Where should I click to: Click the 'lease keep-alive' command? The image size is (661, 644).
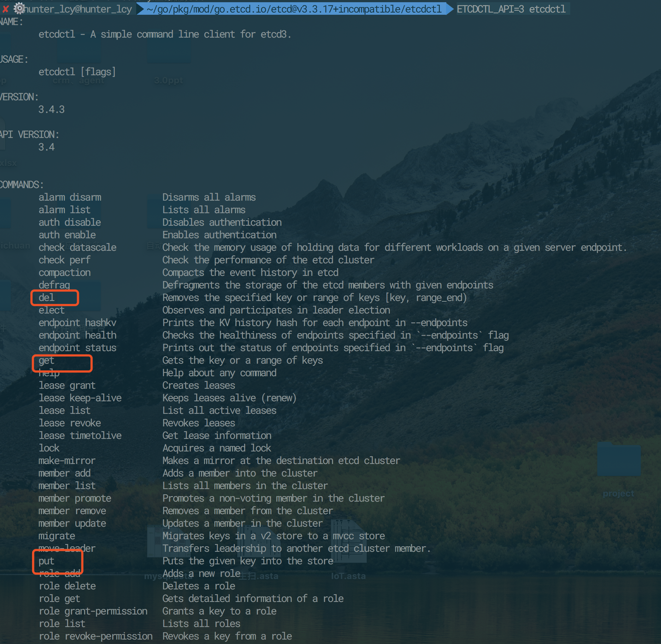pyautogui.click(x=80, y=398)
